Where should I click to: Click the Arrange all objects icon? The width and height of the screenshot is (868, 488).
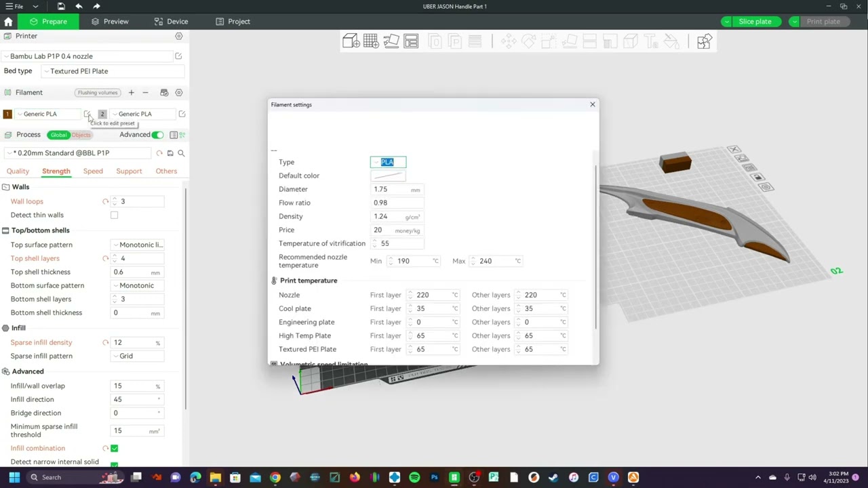tap(411, 42)
